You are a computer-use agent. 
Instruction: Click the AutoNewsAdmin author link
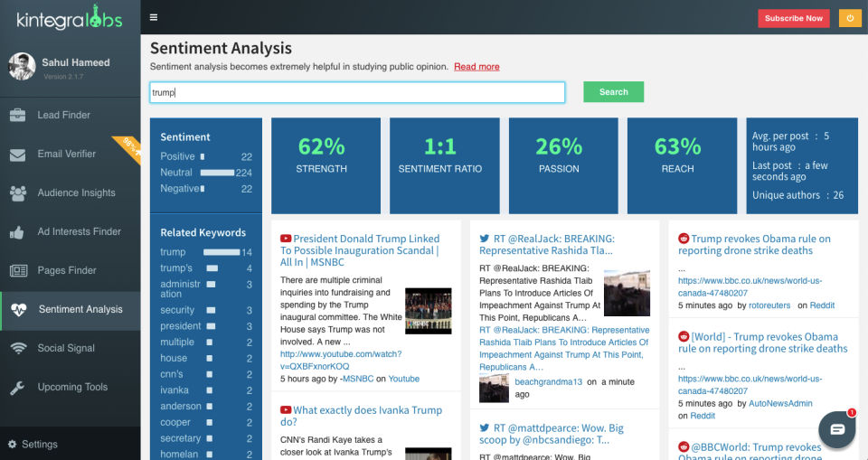point(780,404)
